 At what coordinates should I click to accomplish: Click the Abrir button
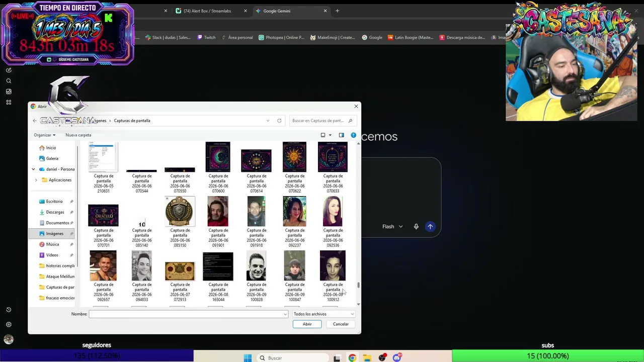click(307, 324)
